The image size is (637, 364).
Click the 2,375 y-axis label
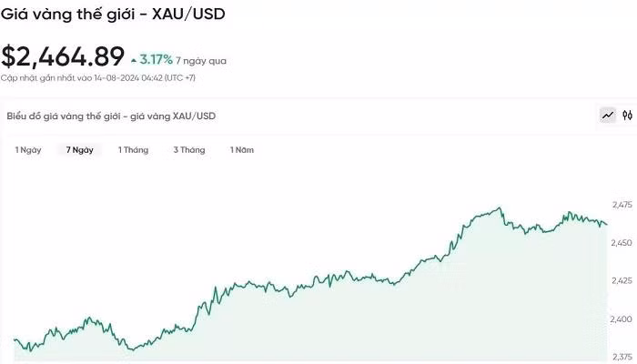coord(622,357)
